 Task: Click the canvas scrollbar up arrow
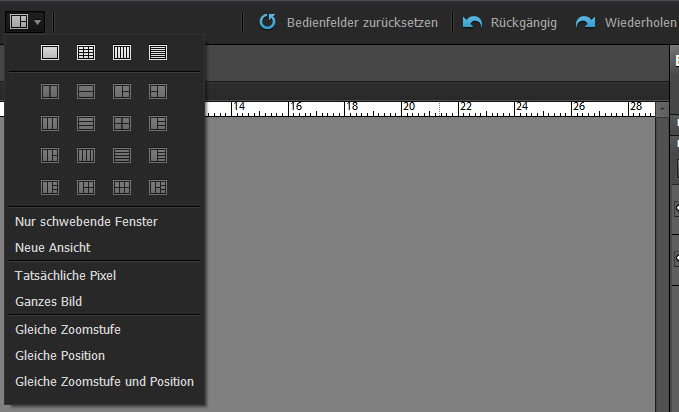(662, 109)
